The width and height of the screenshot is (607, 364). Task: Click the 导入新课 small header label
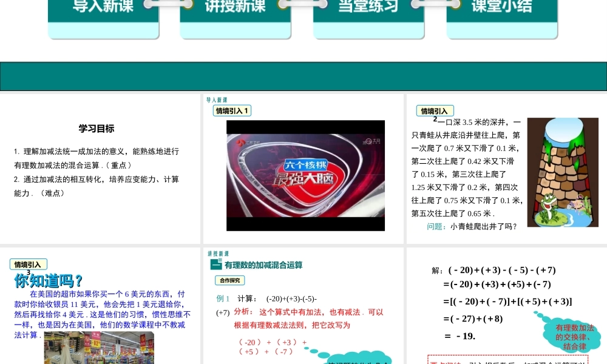click(217, 100)
